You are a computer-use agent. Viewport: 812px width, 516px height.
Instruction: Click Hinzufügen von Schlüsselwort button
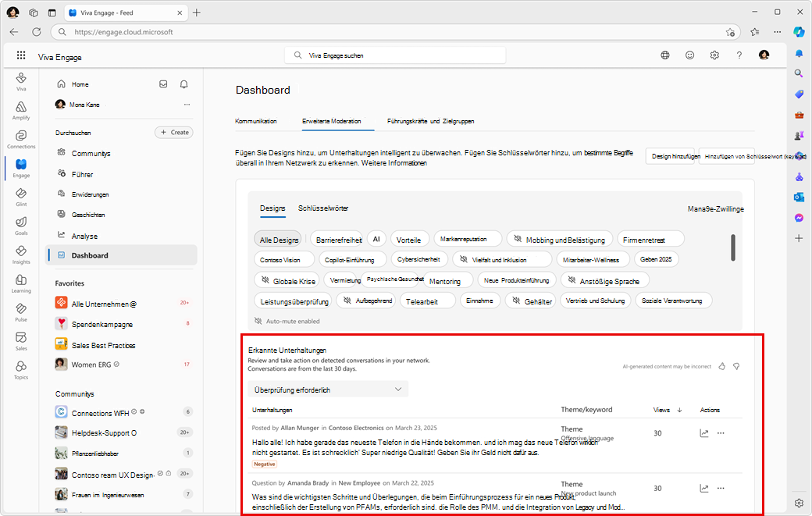click(x=727, y=156)
